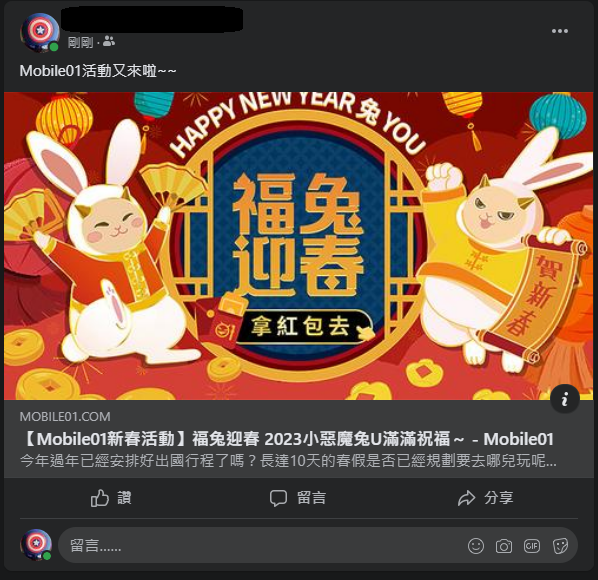
Task: Click the share arrow icon
Action: 466,498
